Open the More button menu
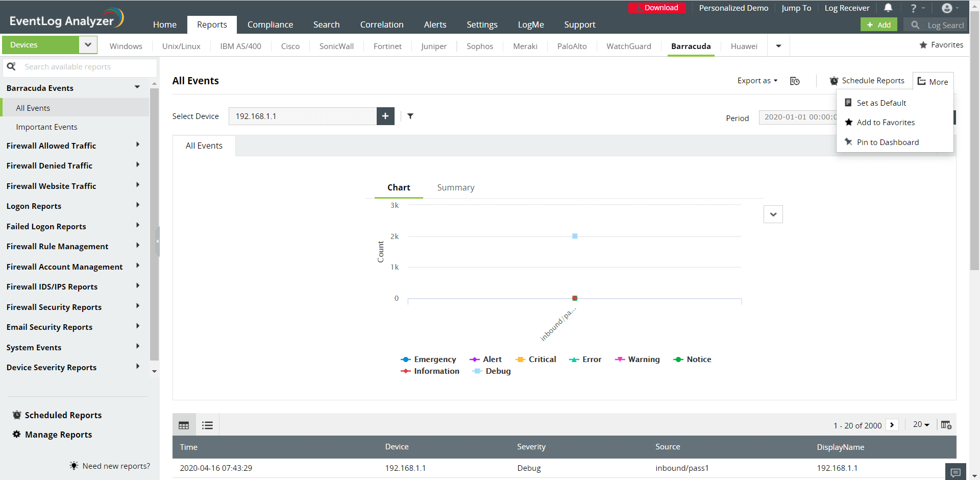Screen dimensions: 980x480 pyautogui.click(x=933, y=82)
